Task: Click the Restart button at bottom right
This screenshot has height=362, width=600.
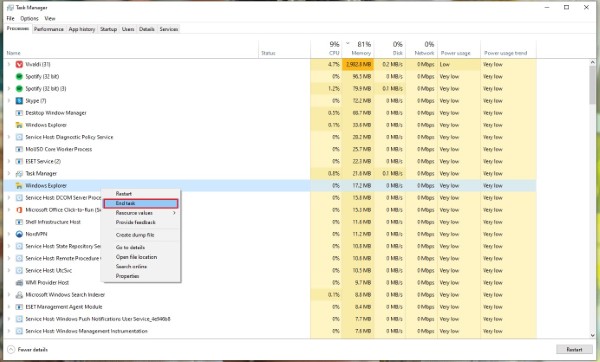Action: coord(574,349)
